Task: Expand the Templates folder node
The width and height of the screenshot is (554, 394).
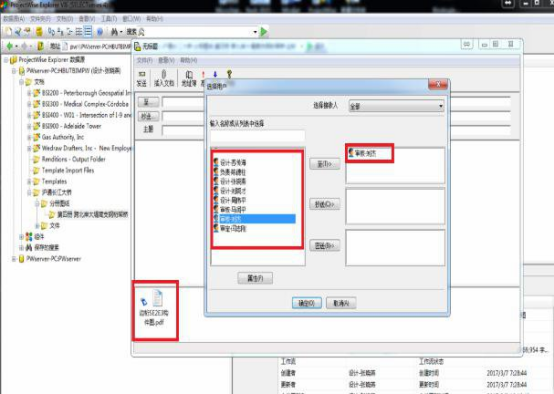Action: point(29,182)
